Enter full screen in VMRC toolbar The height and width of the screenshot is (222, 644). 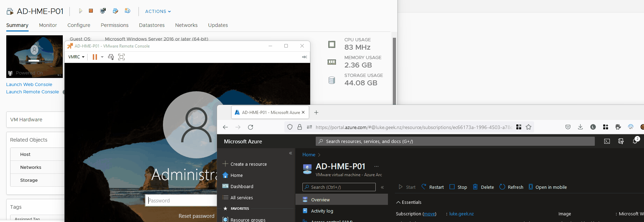121,57
